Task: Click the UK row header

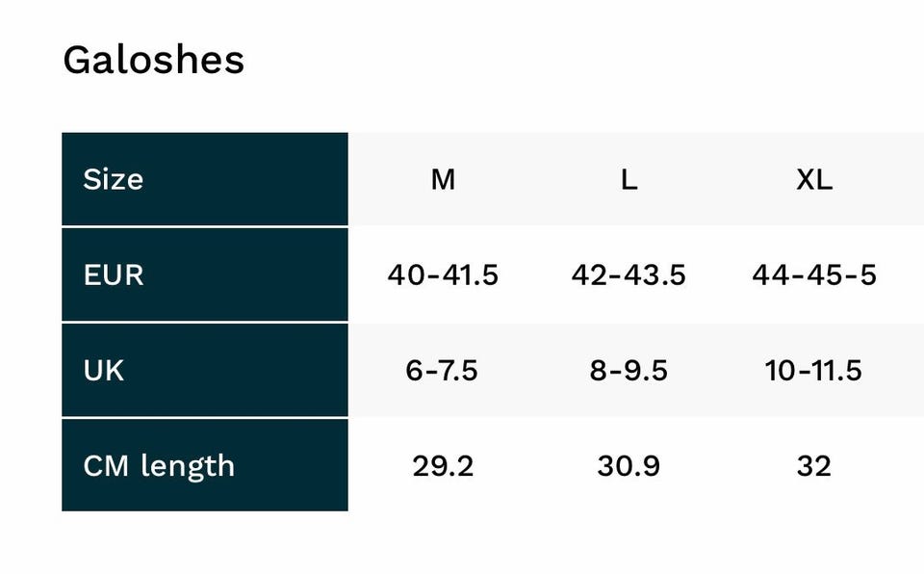Action: [x=104, y=370]
